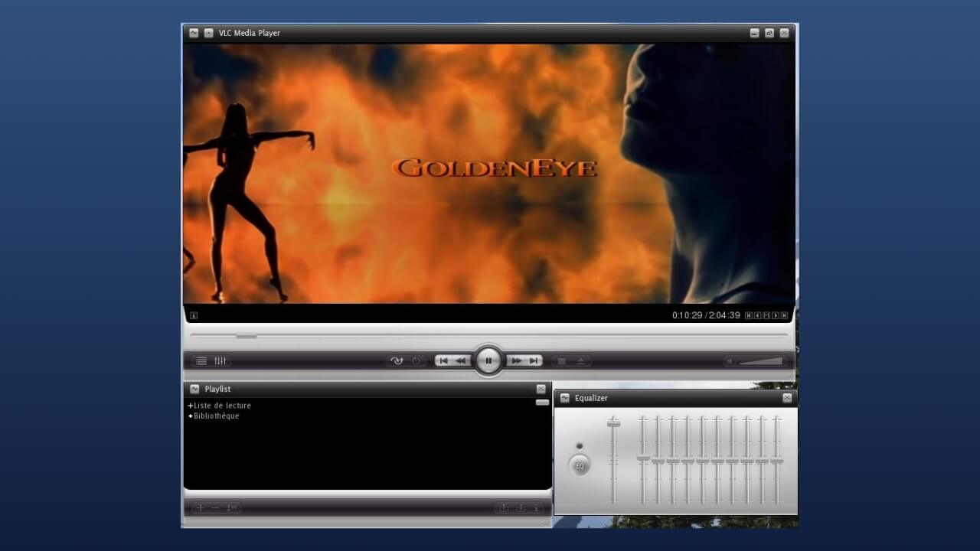Open the VLC Media Player title menu icon

194,33
